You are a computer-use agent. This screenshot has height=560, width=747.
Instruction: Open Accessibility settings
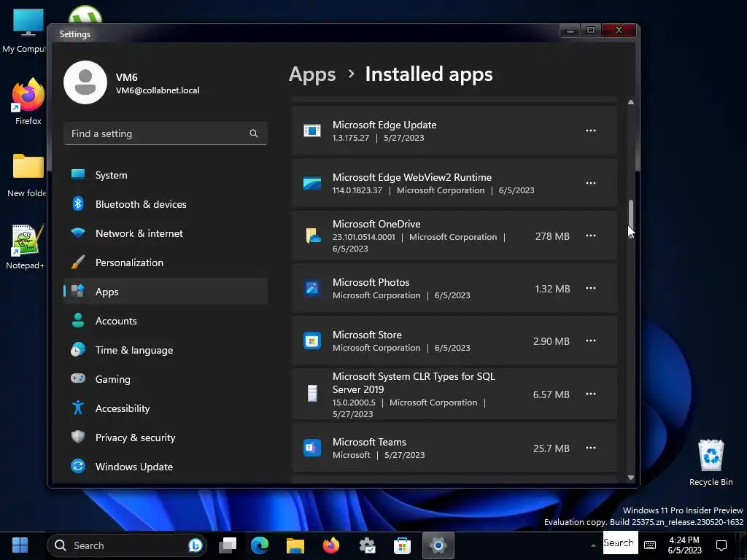tap(166, 408)
